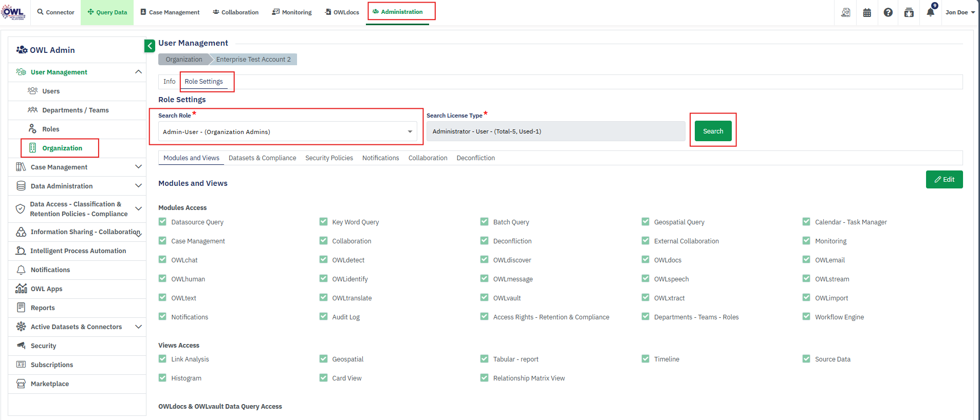
Task: Select Departments / Teams in sidebar
Action: pyautogui.click(x=75, y=110)
